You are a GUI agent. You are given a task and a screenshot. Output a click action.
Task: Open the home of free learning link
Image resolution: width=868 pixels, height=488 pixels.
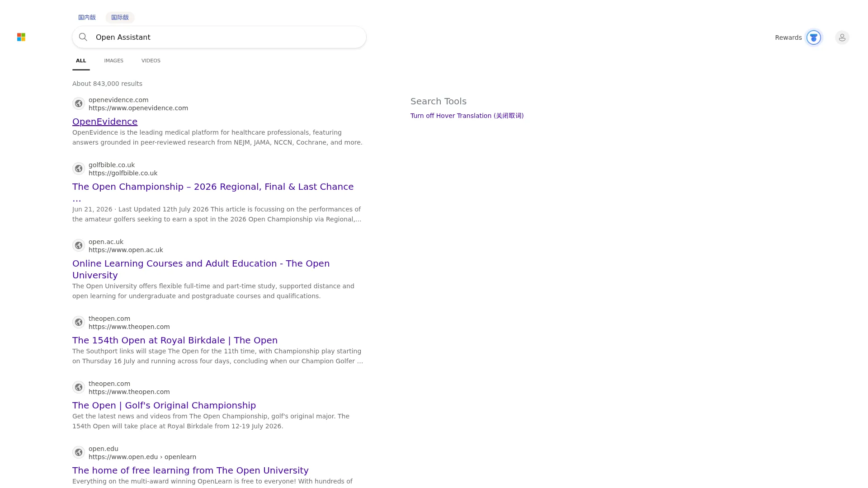coord(190,470)
